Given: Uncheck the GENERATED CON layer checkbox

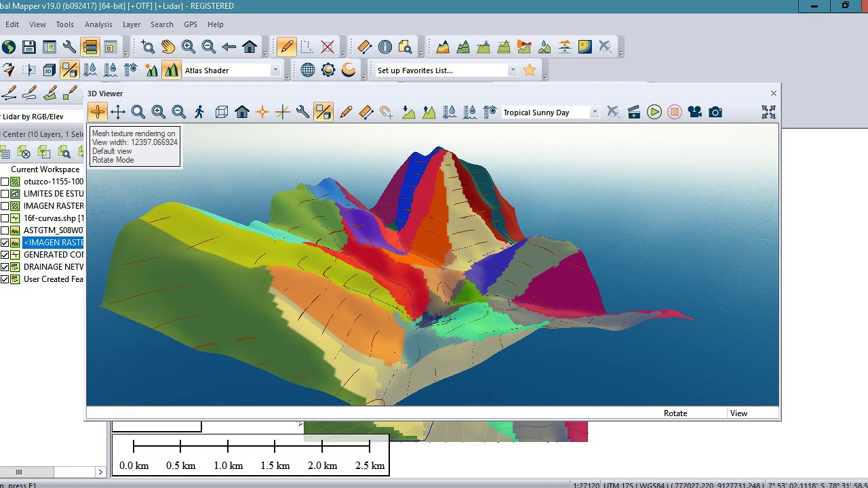Looking at the screenshot, I should point(5,255).
